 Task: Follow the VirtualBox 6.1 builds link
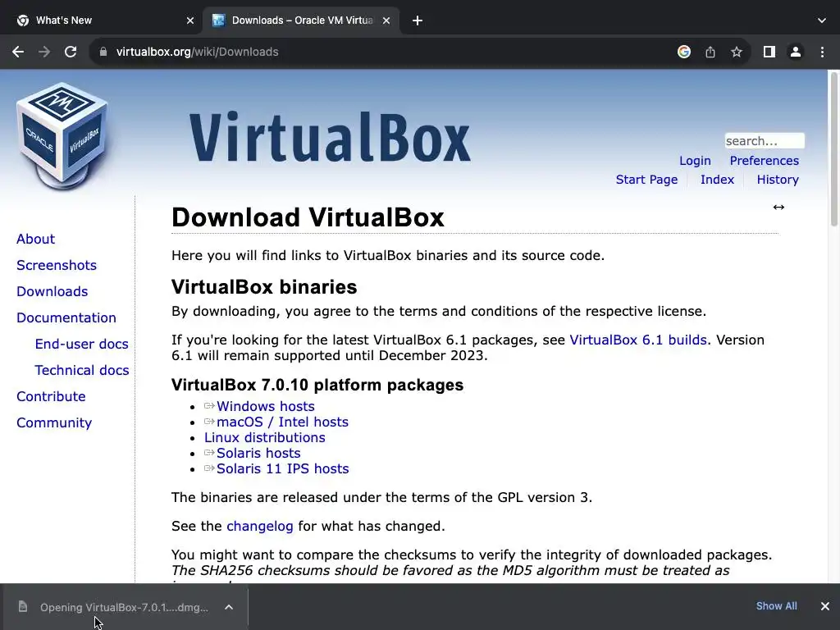click(638, 340)
